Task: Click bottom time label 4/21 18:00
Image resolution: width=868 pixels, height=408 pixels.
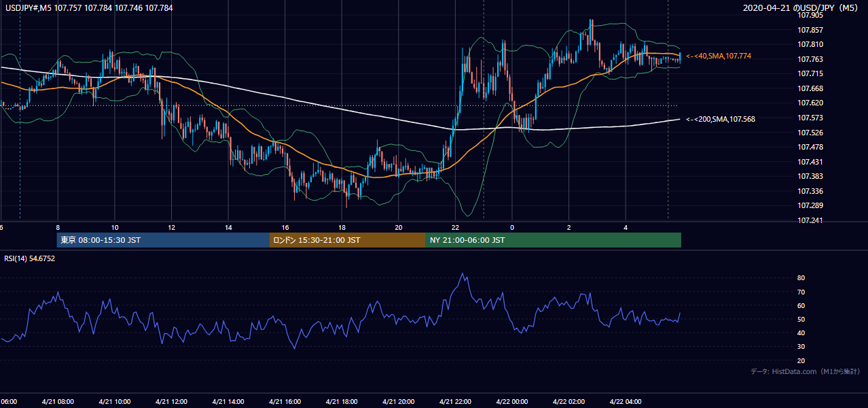Action: [341, 402]
